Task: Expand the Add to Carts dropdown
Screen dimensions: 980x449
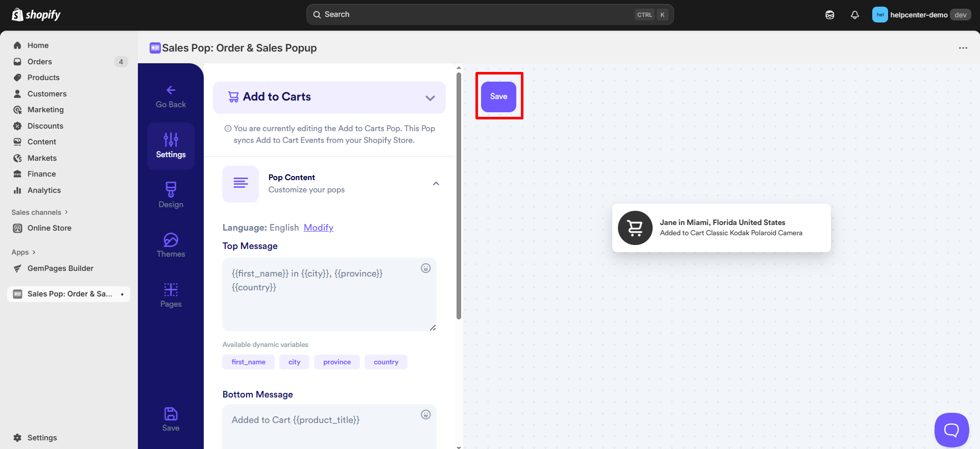Action: tap(430, 98)
